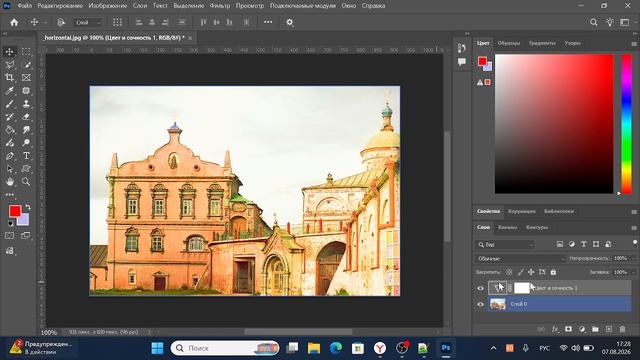
Task: Select the Path Selection arrow tool
Action: pos(9,169)
